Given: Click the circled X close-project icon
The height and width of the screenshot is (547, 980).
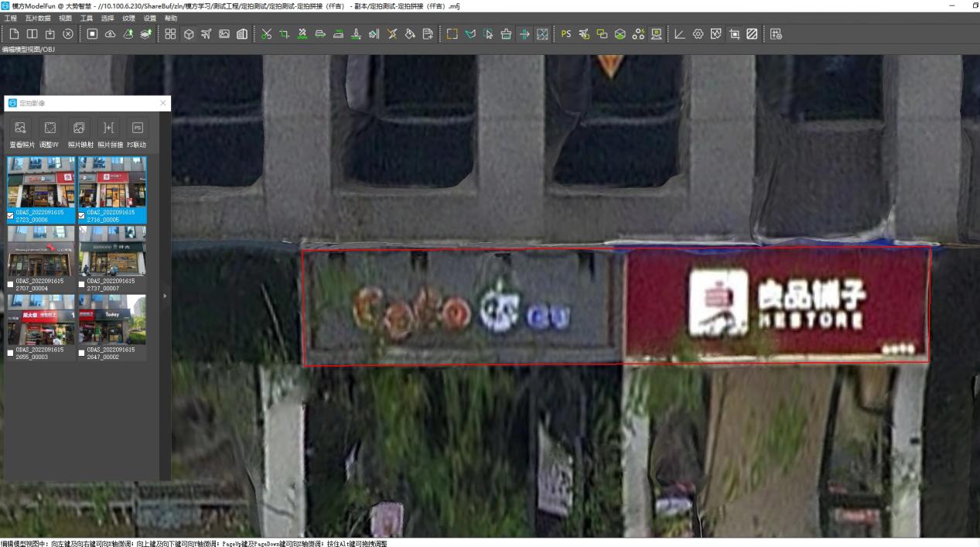Looking at the screenshot, I should [68, 34].
